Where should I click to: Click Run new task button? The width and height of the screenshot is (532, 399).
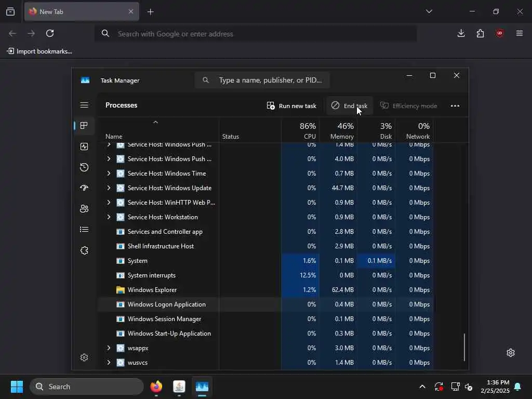pyautogui.click(x=291, y=106)
